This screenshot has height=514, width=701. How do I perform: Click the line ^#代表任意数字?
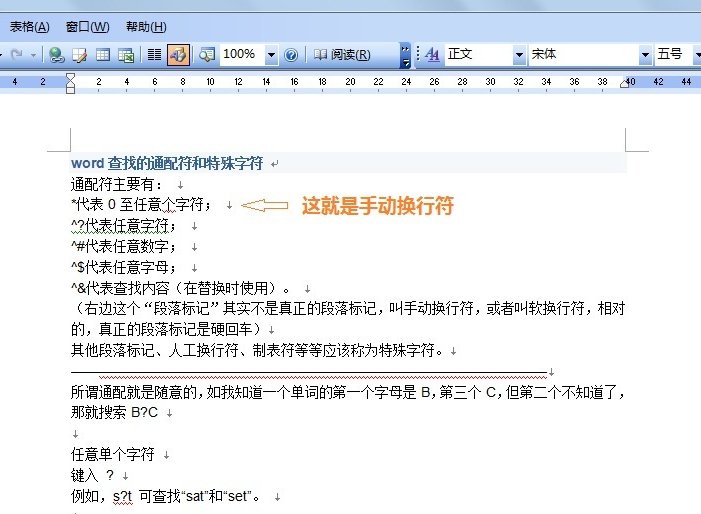pyautogui.click(x=124, y=246)
